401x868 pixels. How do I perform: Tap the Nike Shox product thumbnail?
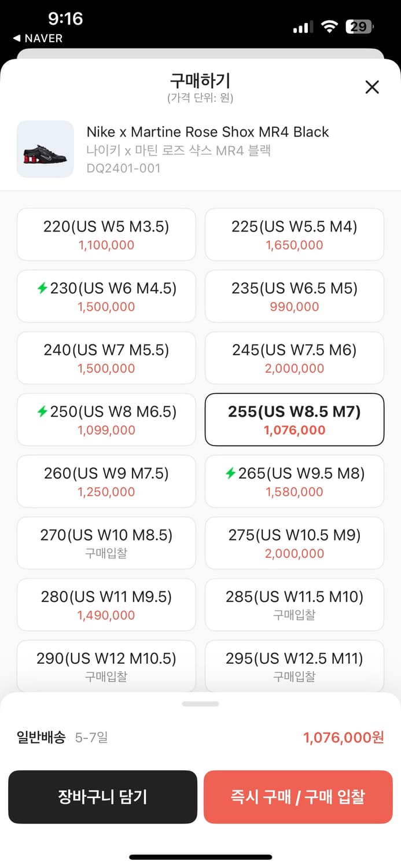coord(45,149)
